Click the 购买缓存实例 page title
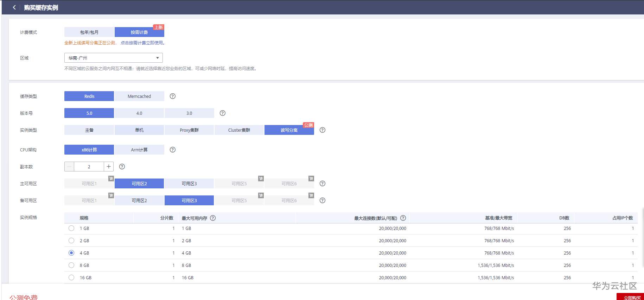 [41, 7]
